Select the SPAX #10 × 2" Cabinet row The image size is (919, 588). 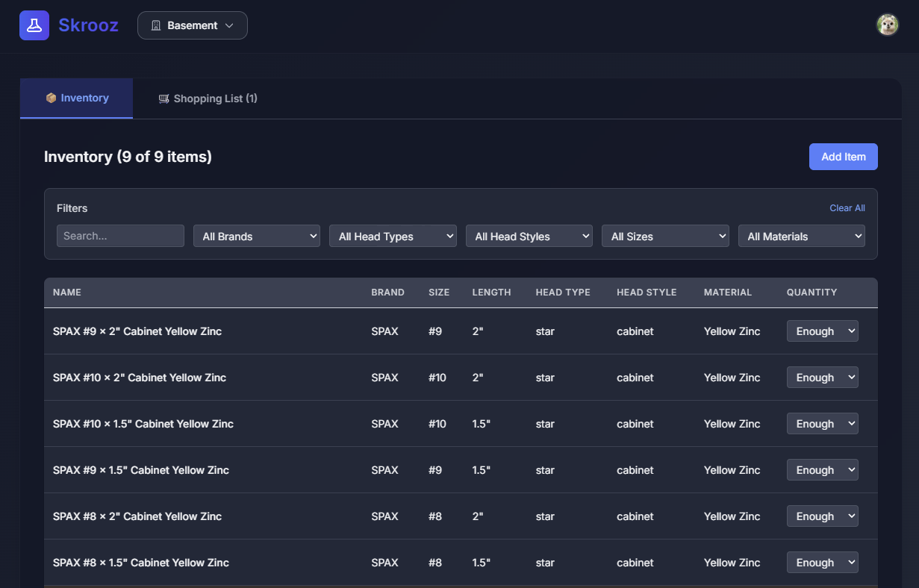(140, 378)
